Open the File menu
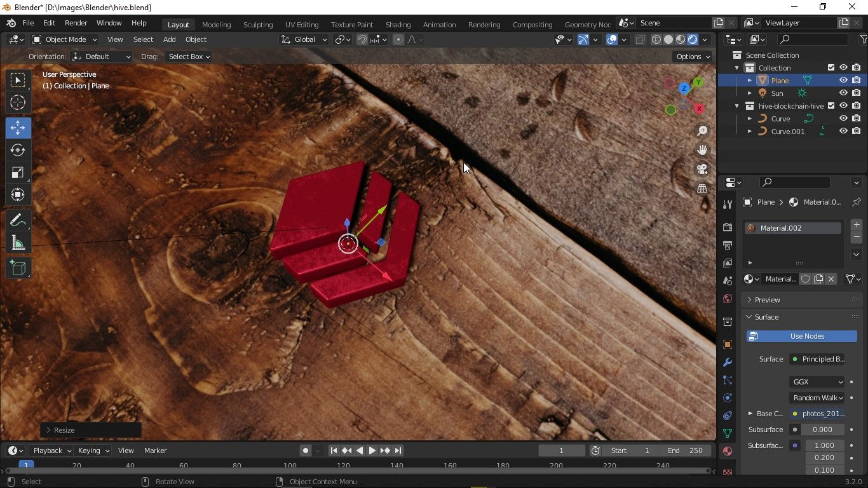 (28, 23)
